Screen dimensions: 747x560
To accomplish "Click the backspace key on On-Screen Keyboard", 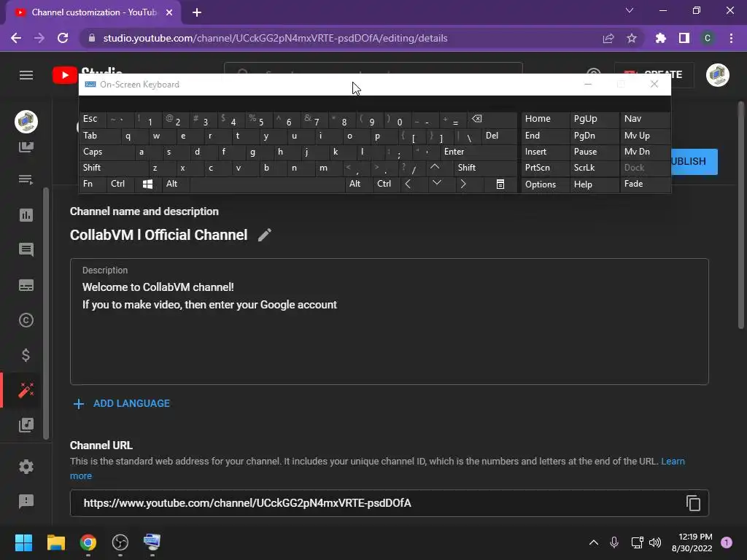I will (476, 119).
